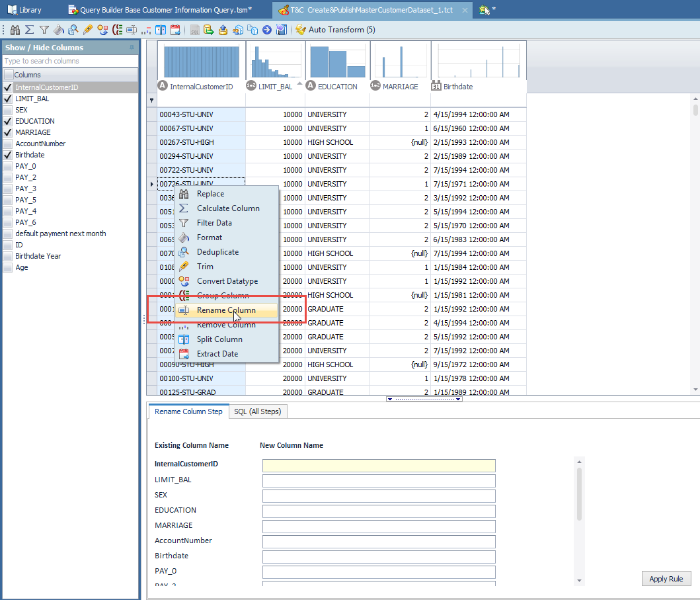Viewport: 700px width, 600px height.
Task: Uncheck the LIMIT_BAL column checkbox
Action: (x=7, y=99)
